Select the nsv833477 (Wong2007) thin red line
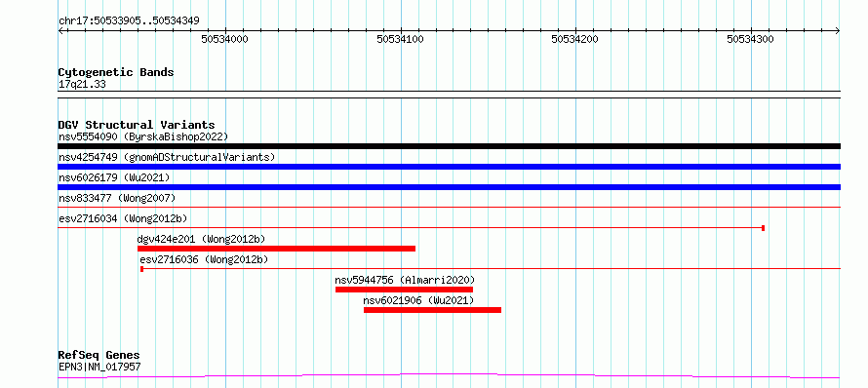Screen dimensions: 868x388 449,207
